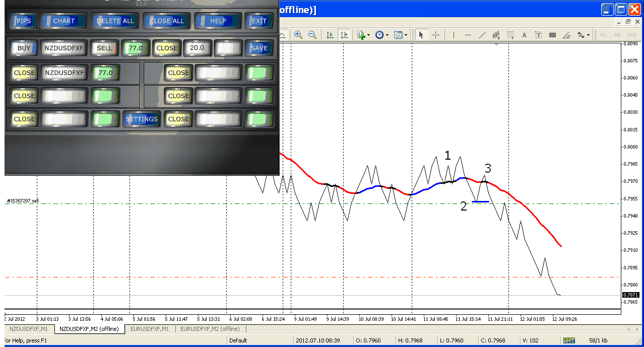Click the 20.0 value field
Screen dimensions: 644x347
197,48
